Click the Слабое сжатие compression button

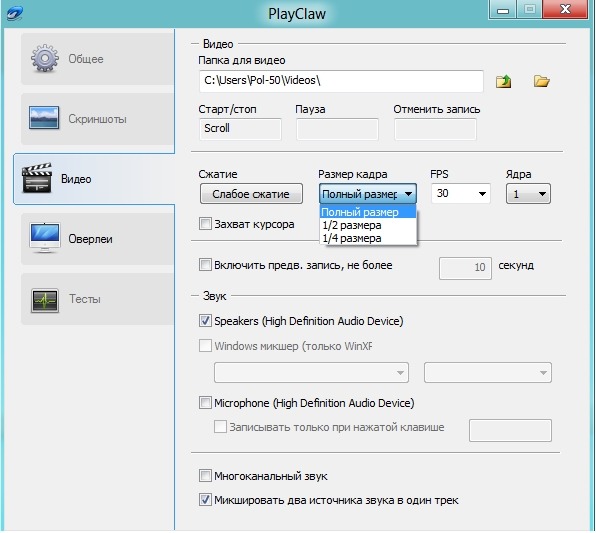[x=251, y=194]
